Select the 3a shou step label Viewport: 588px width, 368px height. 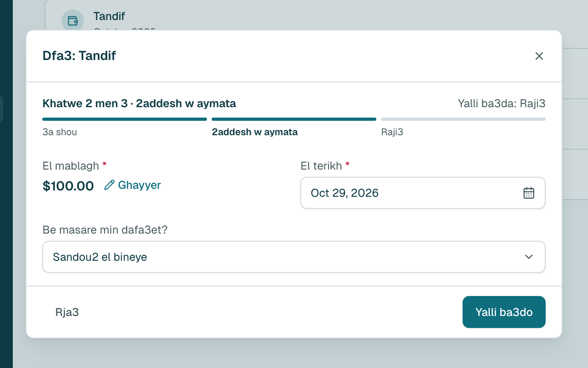pyautogui.click(x=60, y=132)
